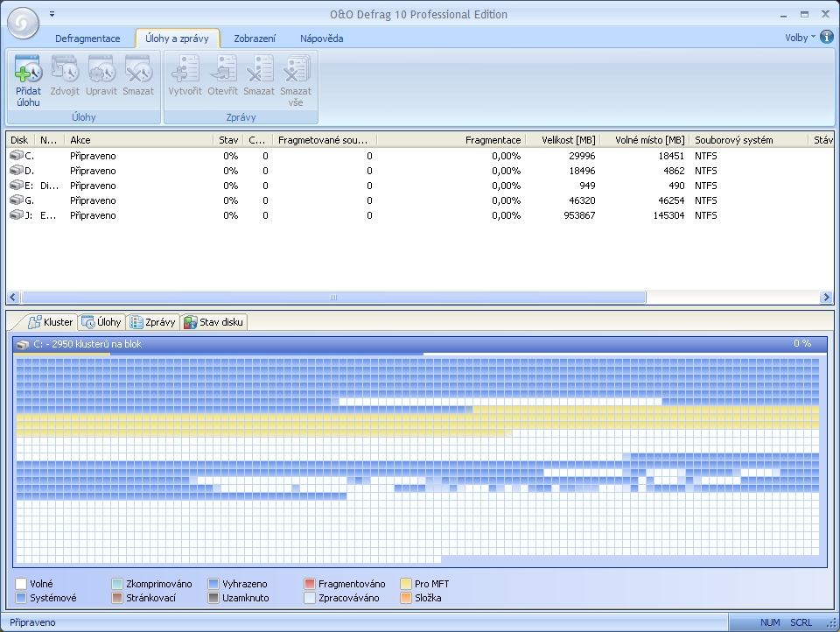Click the disk list horizontal scrollbar thumb
The height and width of the screenshot is (632, 840).
333,297
